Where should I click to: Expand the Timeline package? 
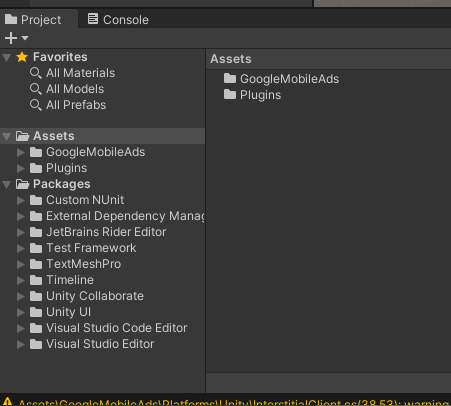21,280
